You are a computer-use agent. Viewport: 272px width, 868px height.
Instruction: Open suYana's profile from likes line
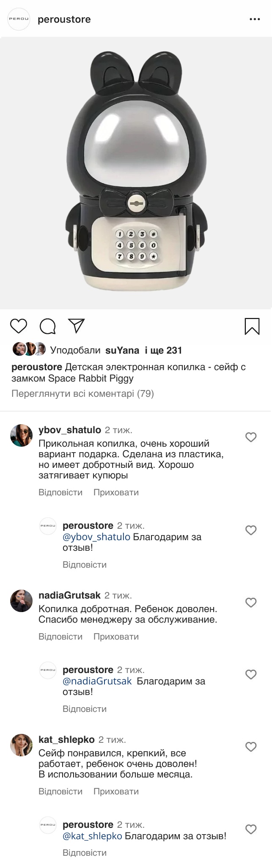[x=122, y=350]
